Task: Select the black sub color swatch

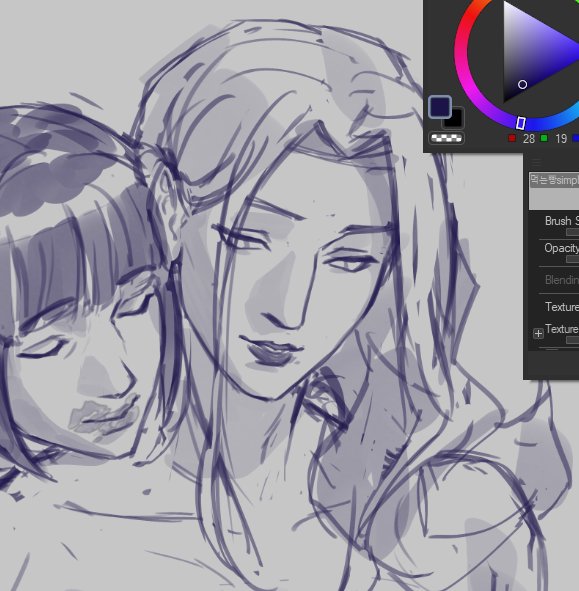Action: pyautogui.click(x=455, y=120)
